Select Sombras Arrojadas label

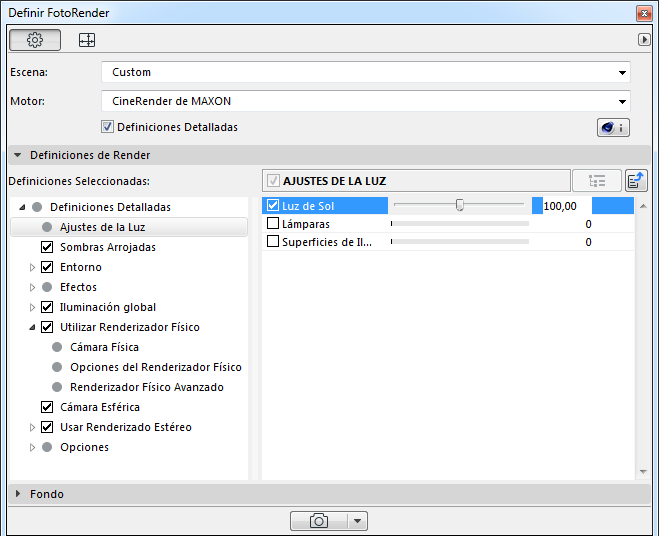click(x=108, y=247)
